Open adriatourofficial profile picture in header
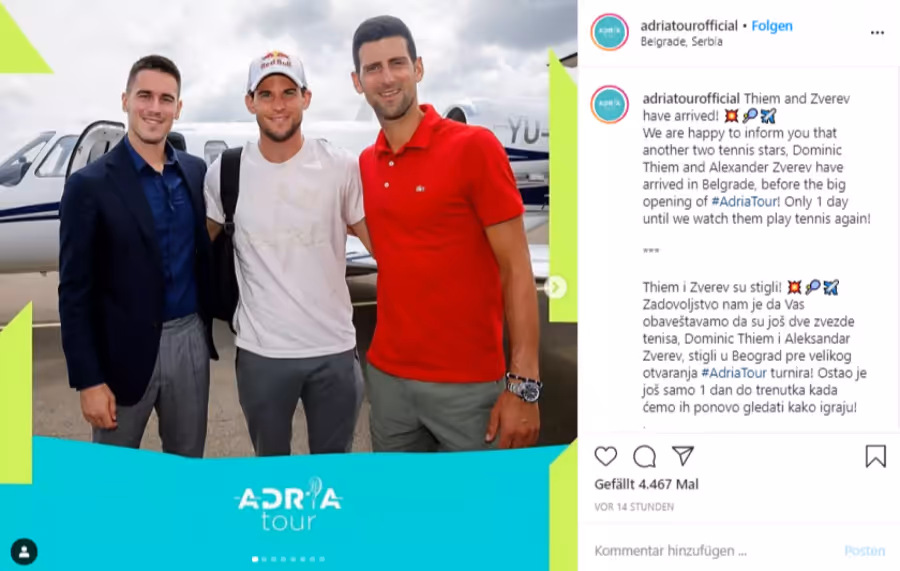This screenshot has height=571, width=900. coord(610,32)
